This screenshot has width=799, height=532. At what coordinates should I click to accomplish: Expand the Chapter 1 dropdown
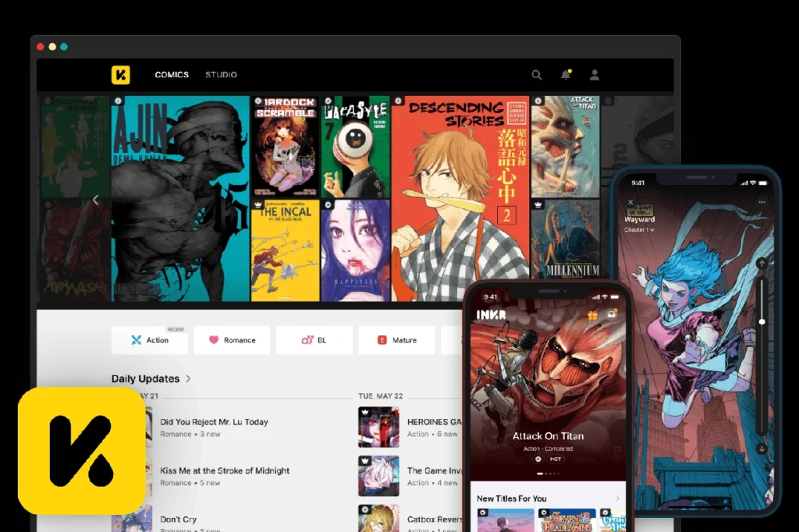(640, 230)
